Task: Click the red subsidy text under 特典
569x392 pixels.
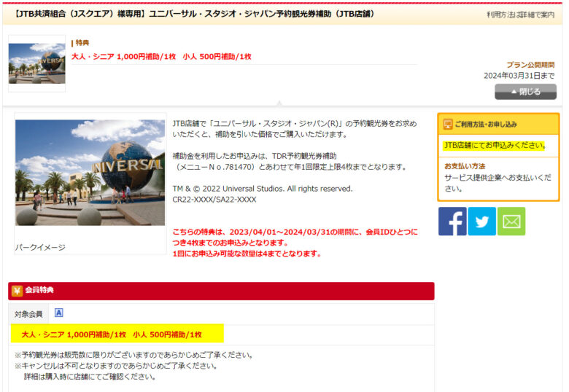Action: point(161,57)
